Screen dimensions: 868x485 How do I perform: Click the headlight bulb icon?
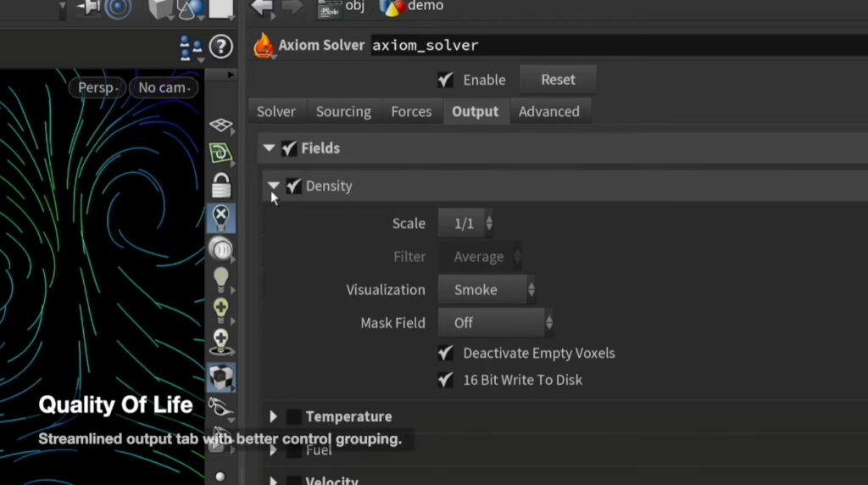click(x=221, y=278)
